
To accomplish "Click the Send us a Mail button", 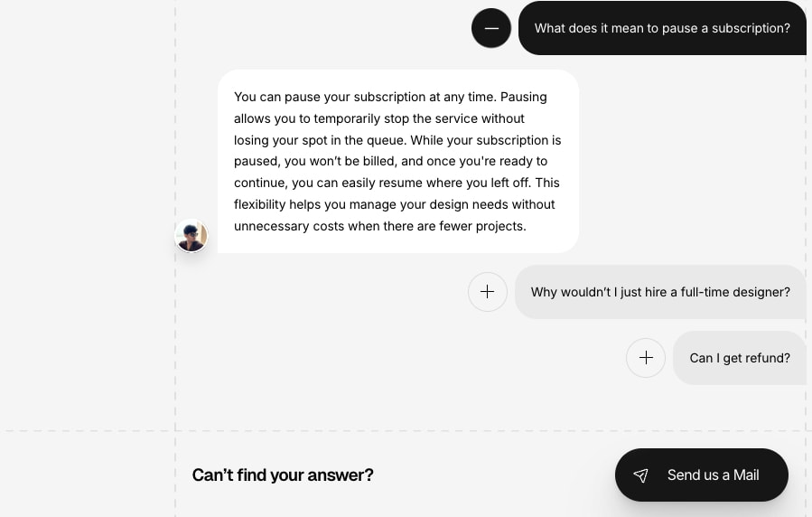I will pyautogui.click(x=702, y=475).
